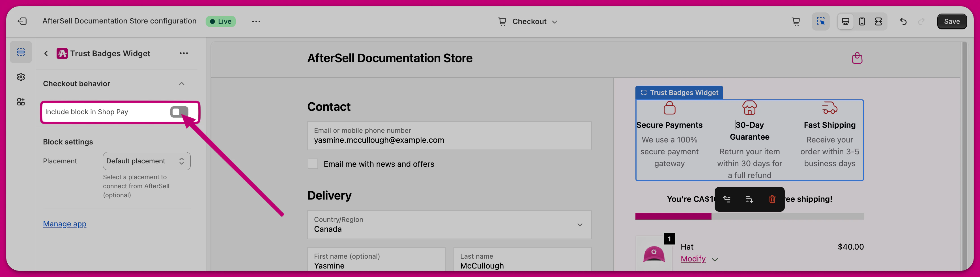Open the Sections sidebar panel
The image size is (980, 277).
click(x=21, y=52)
